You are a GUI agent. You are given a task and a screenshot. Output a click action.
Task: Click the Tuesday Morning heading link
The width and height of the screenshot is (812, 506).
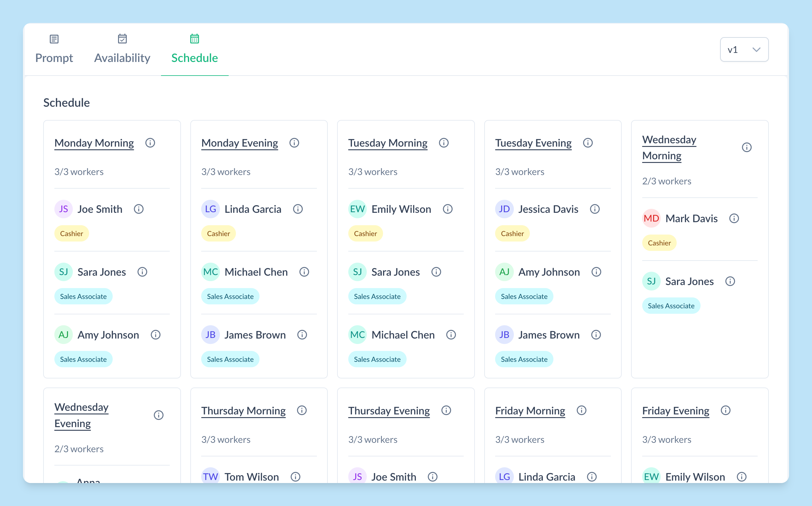388,143
